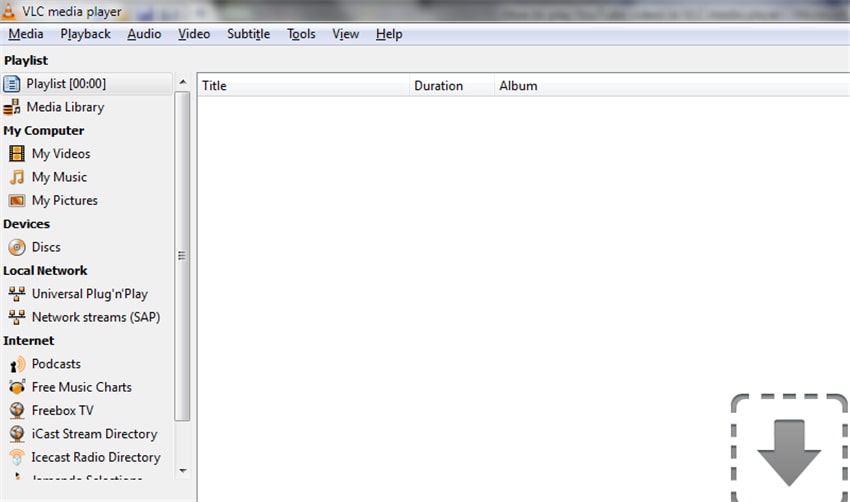Image resolution: width=850 pixels, height=502 pixels.
Task: Click the My Videos film icon
Action: 17,154
